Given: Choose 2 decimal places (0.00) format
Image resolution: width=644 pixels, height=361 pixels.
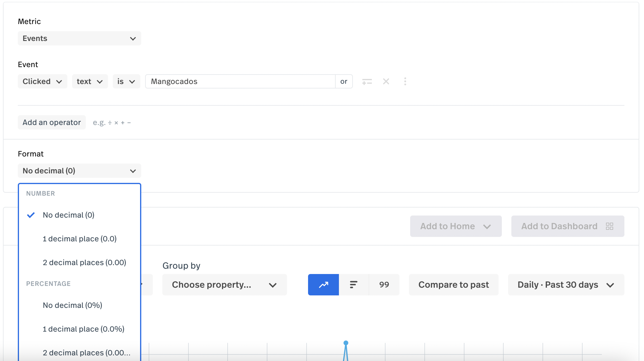Looking at the screenshot, I should click(x=84, y=262).
